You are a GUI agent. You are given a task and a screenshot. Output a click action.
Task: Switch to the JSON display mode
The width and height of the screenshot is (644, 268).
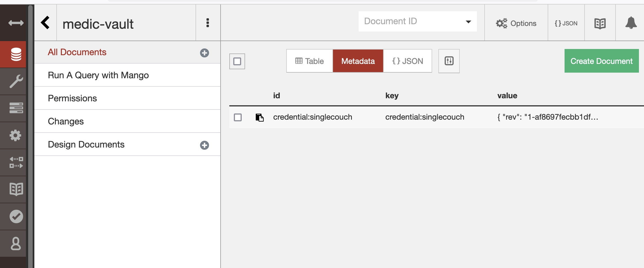click(x=407, y=61)
